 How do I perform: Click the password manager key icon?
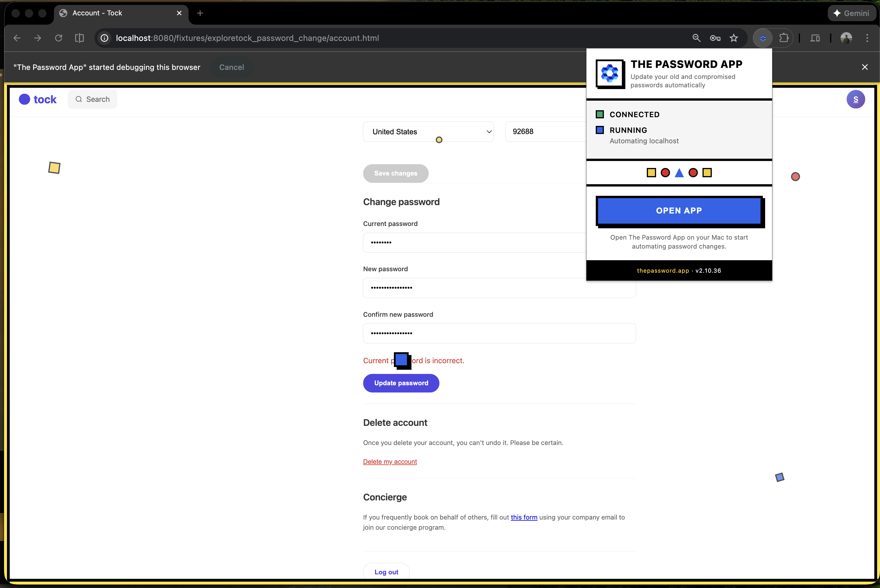click(715, 38)
